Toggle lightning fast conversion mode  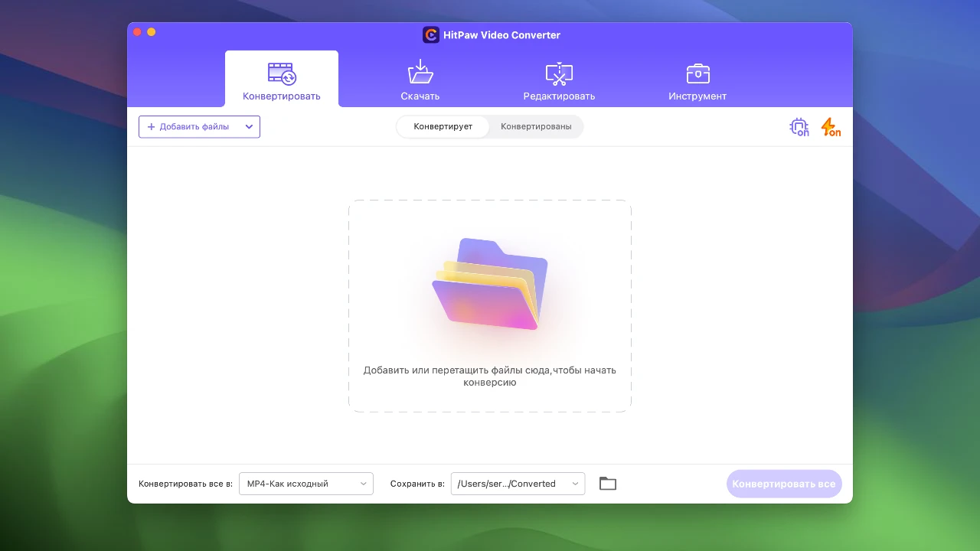point(831,127)
